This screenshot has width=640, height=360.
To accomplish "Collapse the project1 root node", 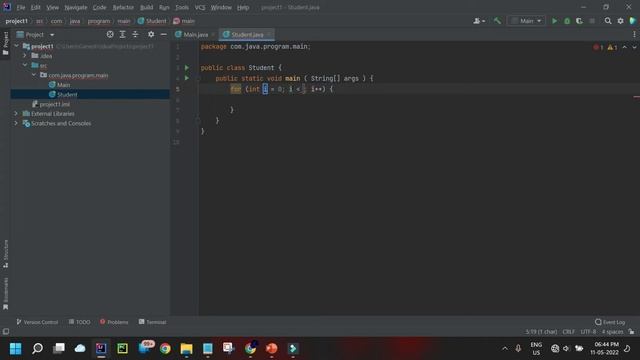I will click(x=17, y=46).
